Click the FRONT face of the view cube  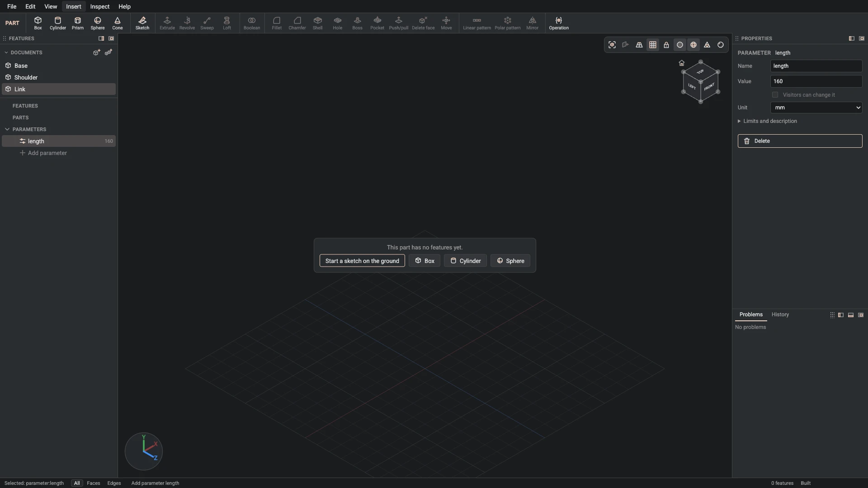[x=709, y=87]
